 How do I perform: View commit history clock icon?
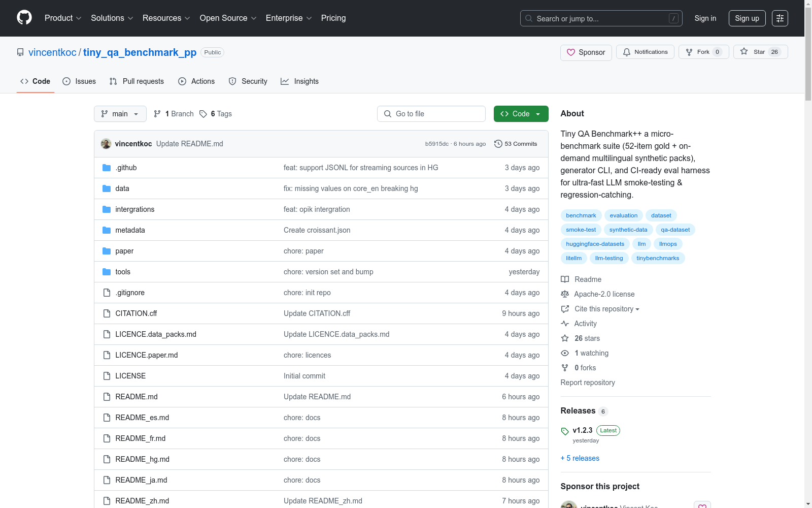(x=498, y=144)
